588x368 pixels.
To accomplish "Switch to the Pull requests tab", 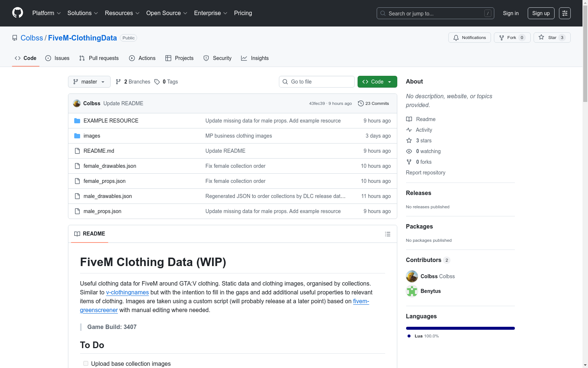I will pyautogui.click(x=99, y=58).
